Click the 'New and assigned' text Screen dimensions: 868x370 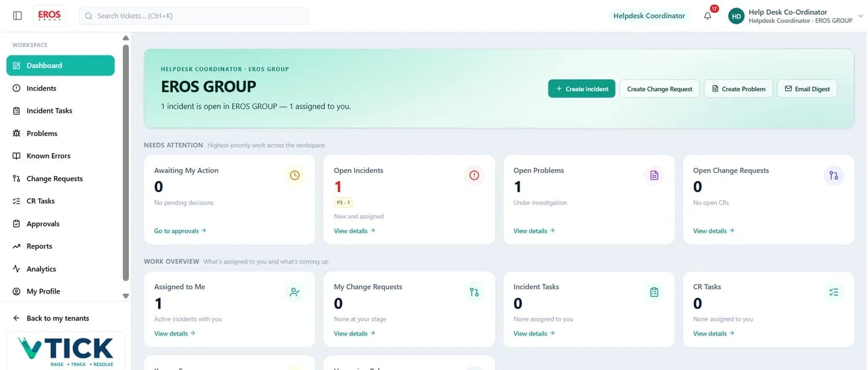click(359, 216)
